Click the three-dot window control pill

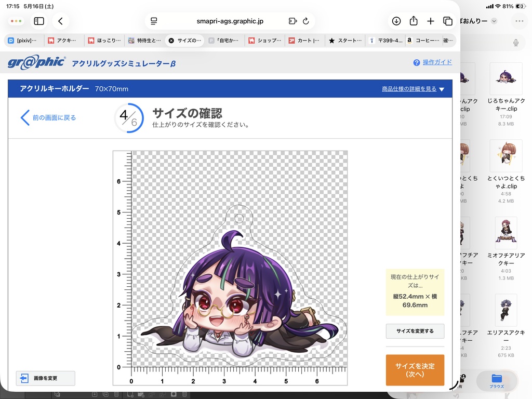[x=16, y=21]
